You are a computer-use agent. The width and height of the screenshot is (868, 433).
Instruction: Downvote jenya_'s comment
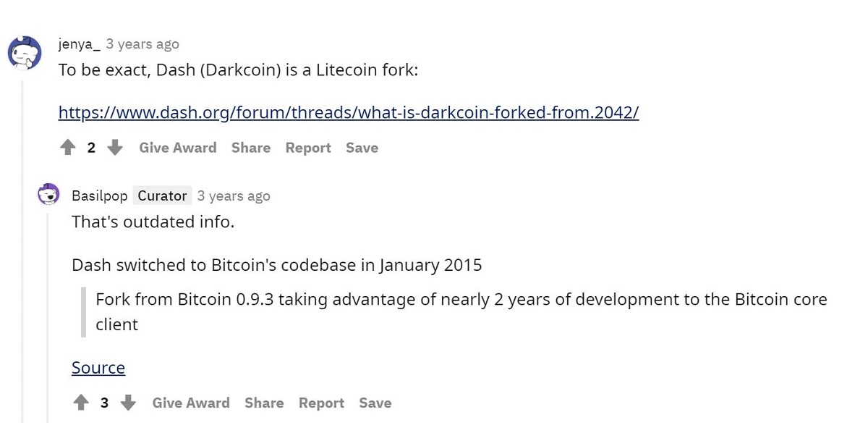[x=115, y=148]
